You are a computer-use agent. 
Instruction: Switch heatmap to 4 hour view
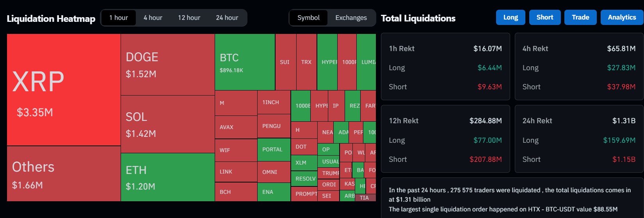tap(153, 18)
